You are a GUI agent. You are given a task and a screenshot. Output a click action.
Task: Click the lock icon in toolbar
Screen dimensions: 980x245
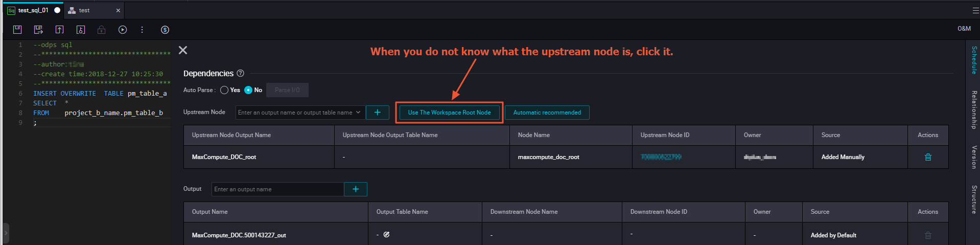[x=102, y=30]
